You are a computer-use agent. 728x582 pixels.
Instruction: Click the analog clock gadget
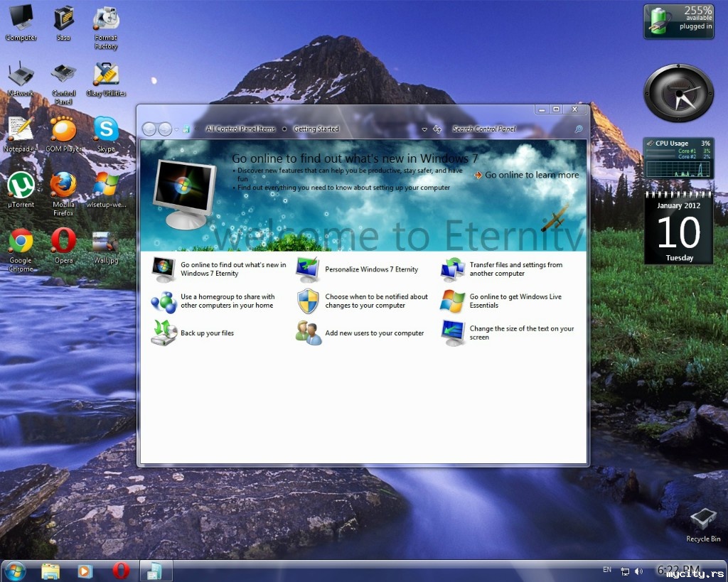678,93
